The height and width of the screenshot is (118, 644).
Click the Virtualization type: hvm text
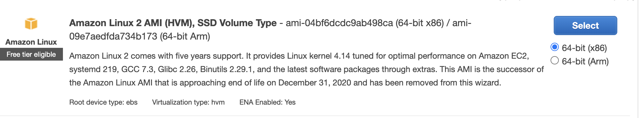[188, 102]
